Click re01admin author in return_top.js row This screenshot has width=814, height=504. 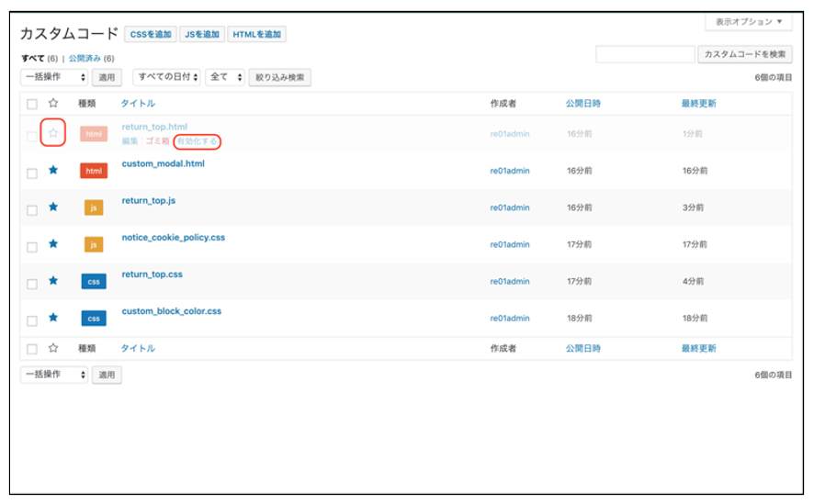(510, 207)
